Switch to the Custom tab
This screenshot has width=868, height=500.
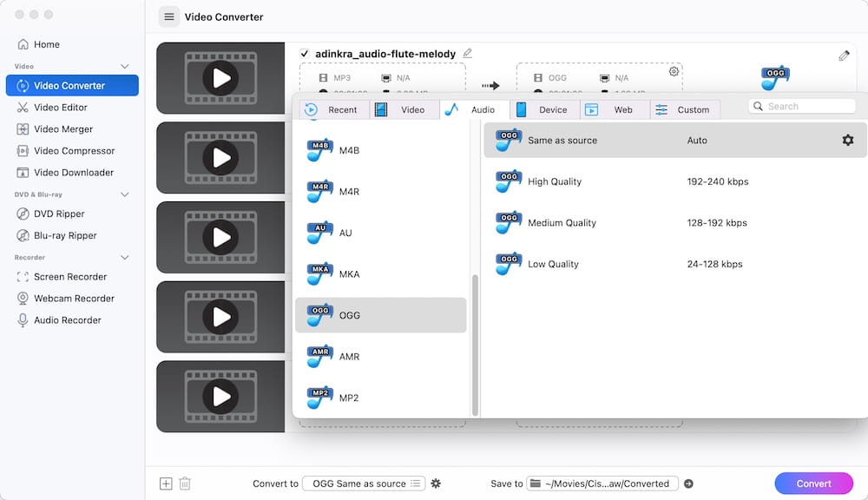(684, 109)
